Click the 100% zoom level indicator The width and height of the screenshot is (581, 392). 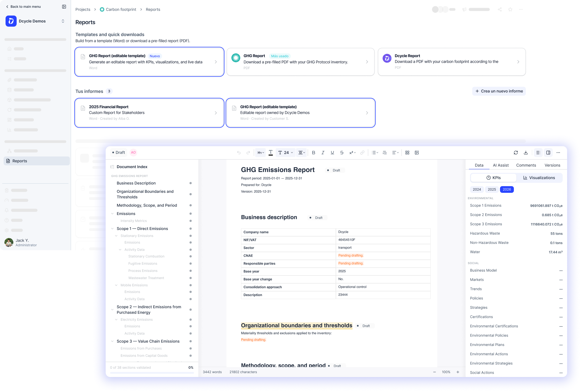(x=446, y=372)
